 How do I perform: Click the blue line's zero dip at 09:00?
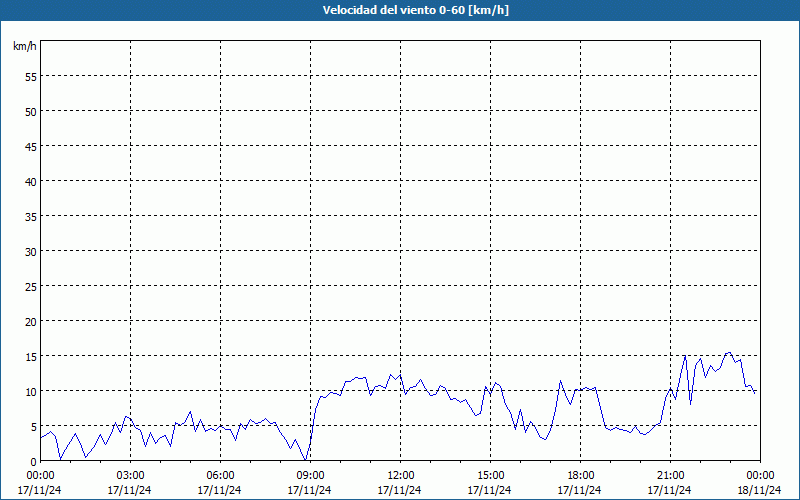pos(306,459)
